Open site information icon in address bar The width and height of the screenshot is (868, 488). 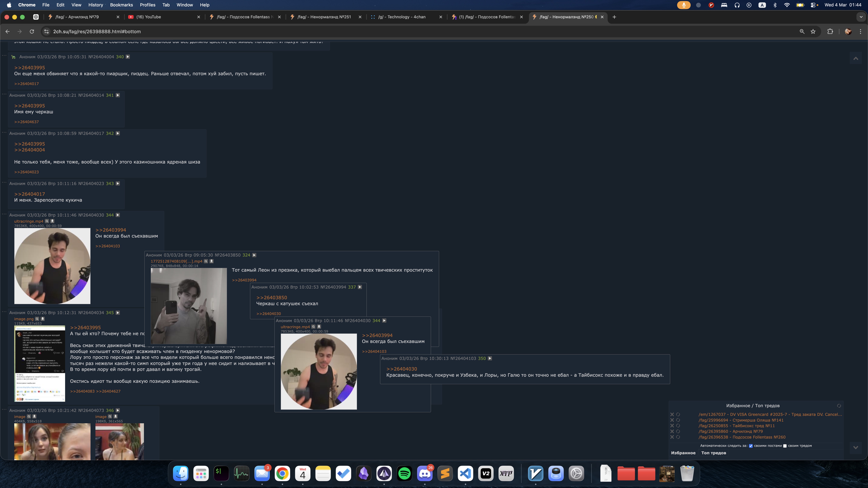click(x=46, y=31)
